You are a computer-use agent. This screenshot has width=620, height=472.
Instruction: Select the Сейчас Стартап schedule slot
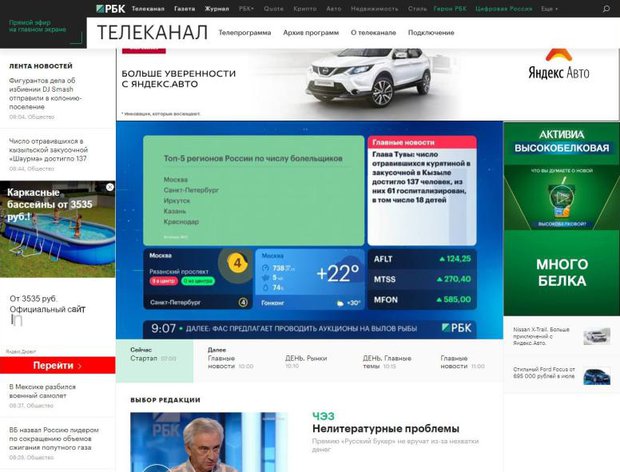pyautogui.click(x=155, y=361)
